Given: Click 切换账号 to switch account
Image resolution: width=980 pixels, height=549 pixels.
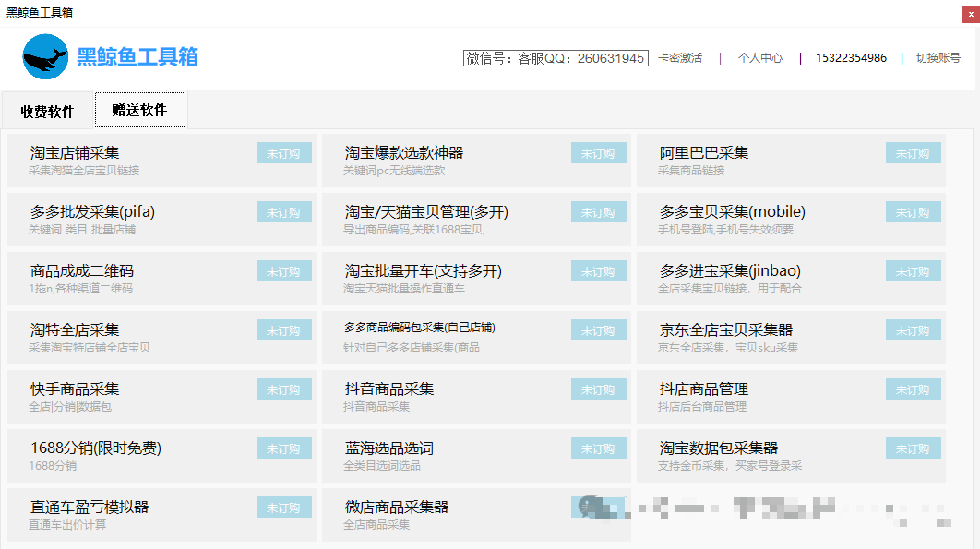Looking at the screenshot, I should (938, 58).
